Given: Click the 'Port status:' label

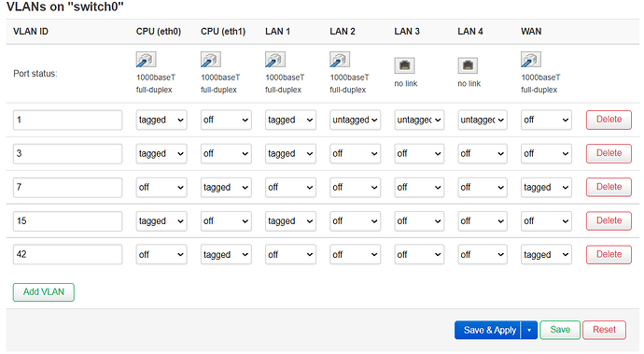Looking at the screenshot, I should (x=35, y=74).
